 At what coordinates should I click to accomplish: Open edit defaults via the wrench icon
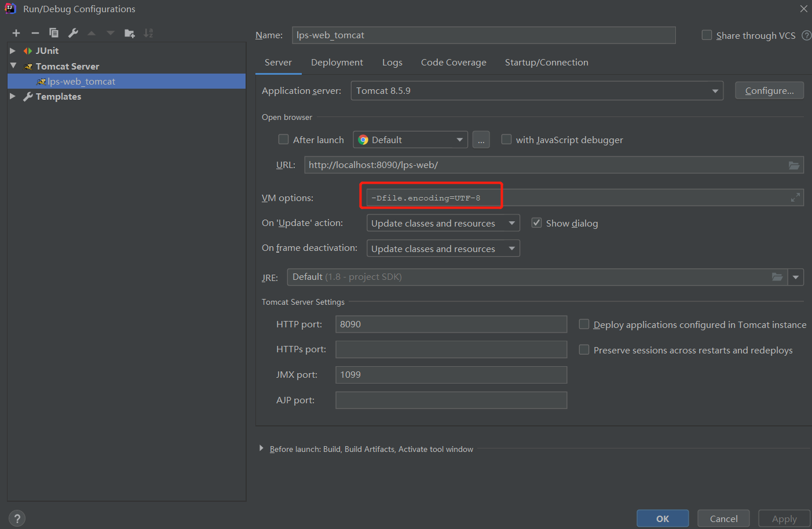tap(73, 33)
